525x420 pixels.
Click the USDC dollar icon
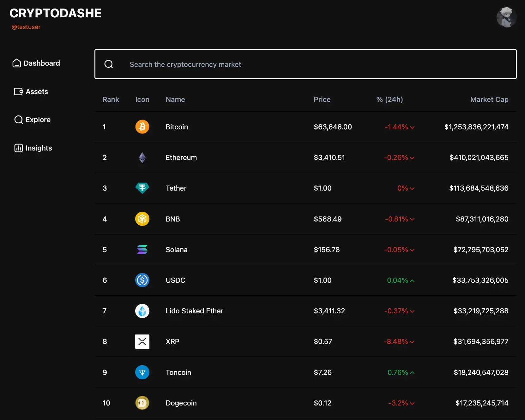pyautogui.click(x=142, y=280)
